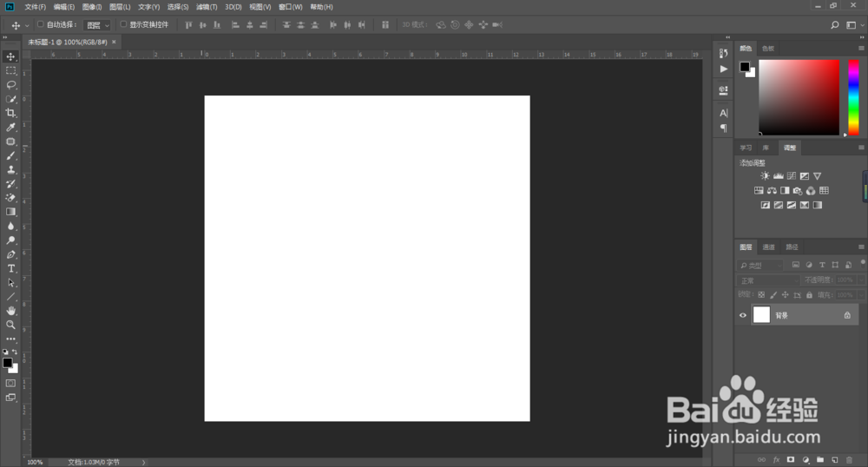Screen dimensions: 868x467
Task: Open the 滤镜(T) menu
Action: tap(207, 7)
